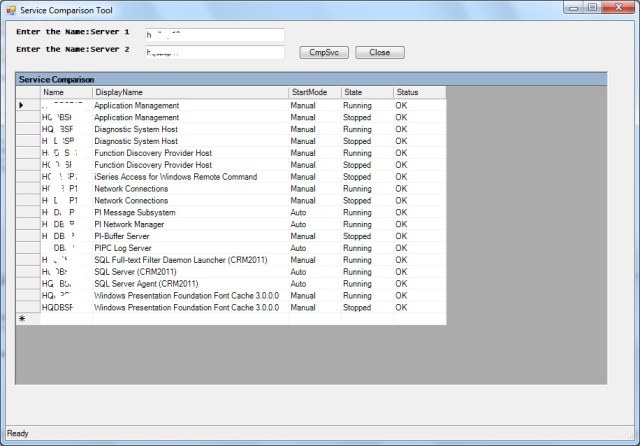Viewport: 640px width, 446px height.
Task: Close the window with the red X
Action: click(x=619, y=7)
